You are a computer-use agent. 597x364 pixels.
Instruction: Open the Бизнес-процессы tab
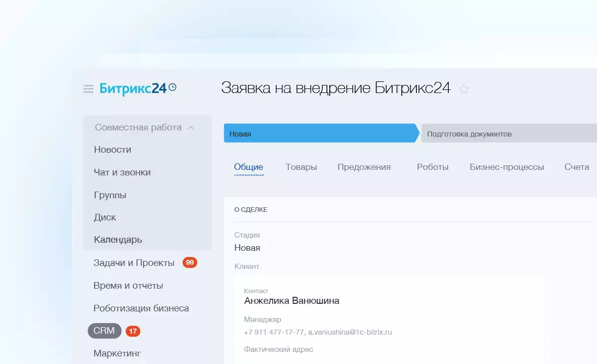(x=506, y=167)
